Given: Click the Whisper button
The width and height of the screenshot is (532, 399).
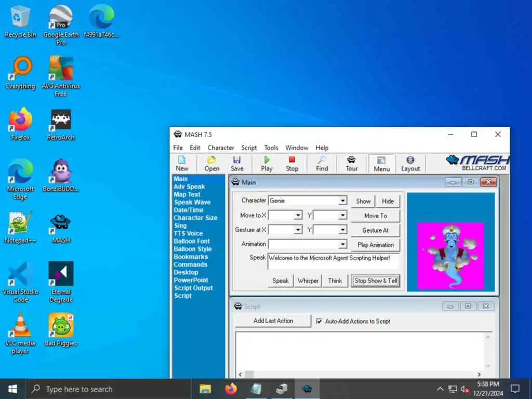Looking at the screenshot, I should tap(308, 281).
